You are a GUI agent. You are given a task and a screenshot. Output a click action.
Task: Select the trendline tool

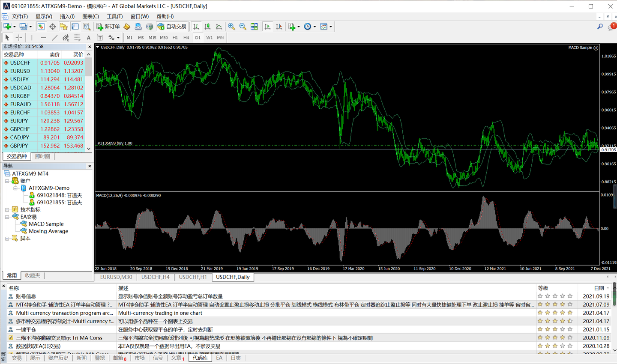tap(54, 38)
